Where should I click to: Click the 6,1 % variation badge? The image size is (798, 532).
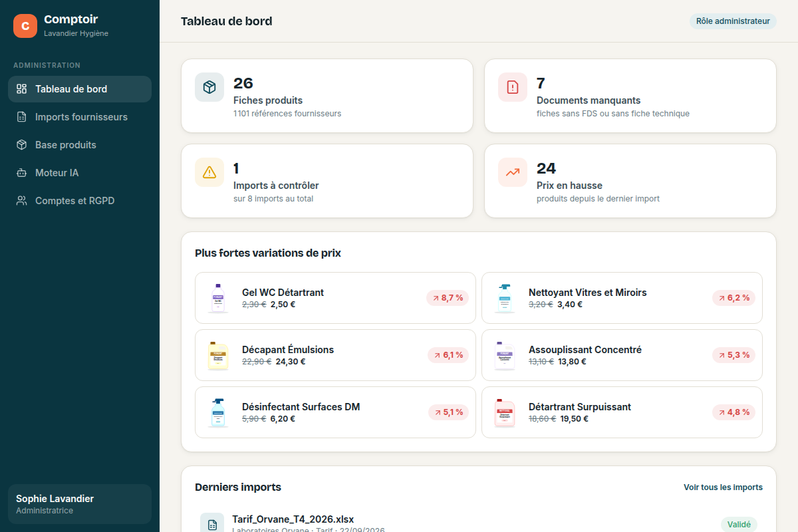click(x=448, y=355)
